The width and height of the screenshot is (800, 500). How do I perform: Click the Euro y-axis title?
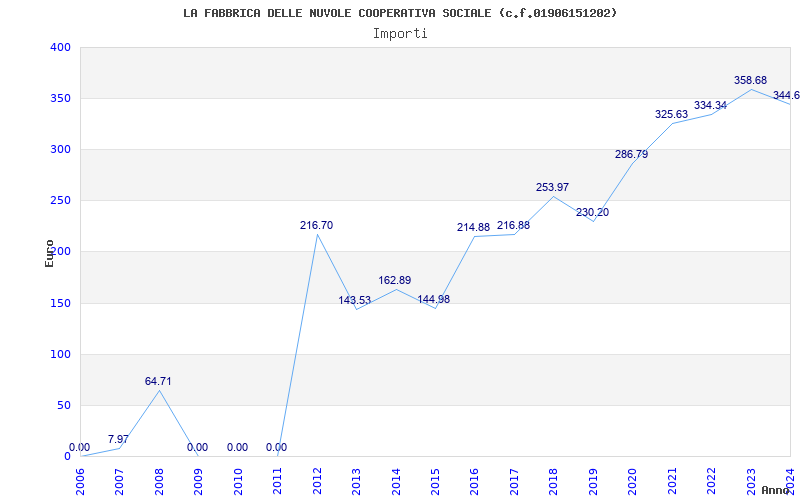point(49,253)
